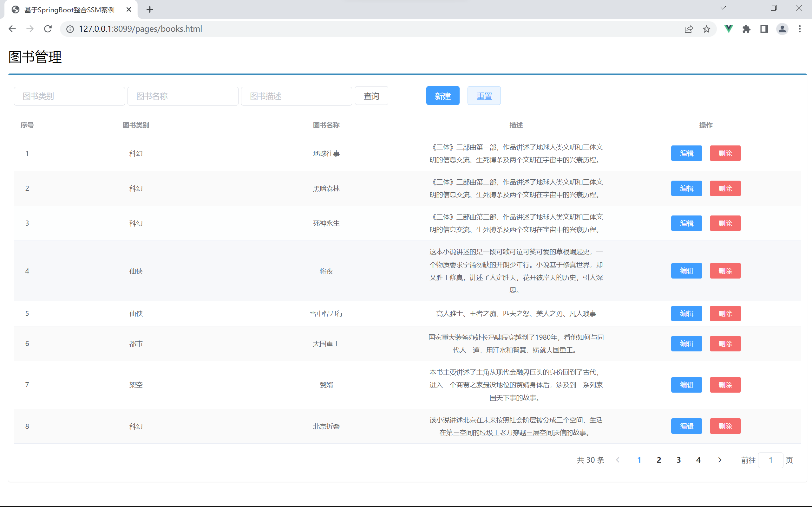Open the browser extensions puzzle icon
This screenshot has width=812, height=507.
tap(746, 29)
